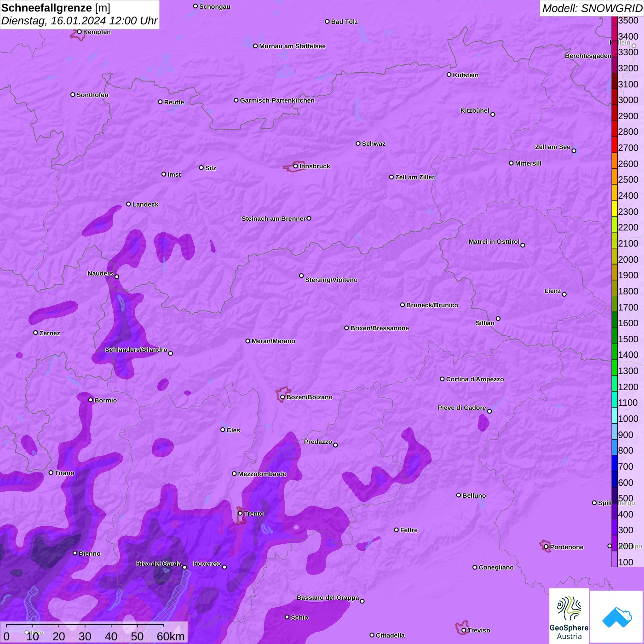Click the Kufstein city marker circle
Viewport: 644px width, 644px height.
(449, 75)
